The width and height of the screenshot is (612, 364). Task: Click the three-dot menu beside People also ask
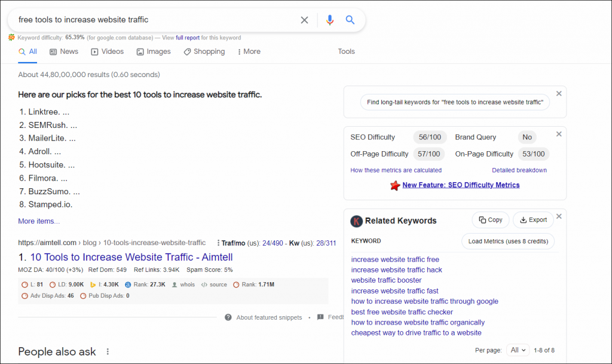[x=108, y=352]
